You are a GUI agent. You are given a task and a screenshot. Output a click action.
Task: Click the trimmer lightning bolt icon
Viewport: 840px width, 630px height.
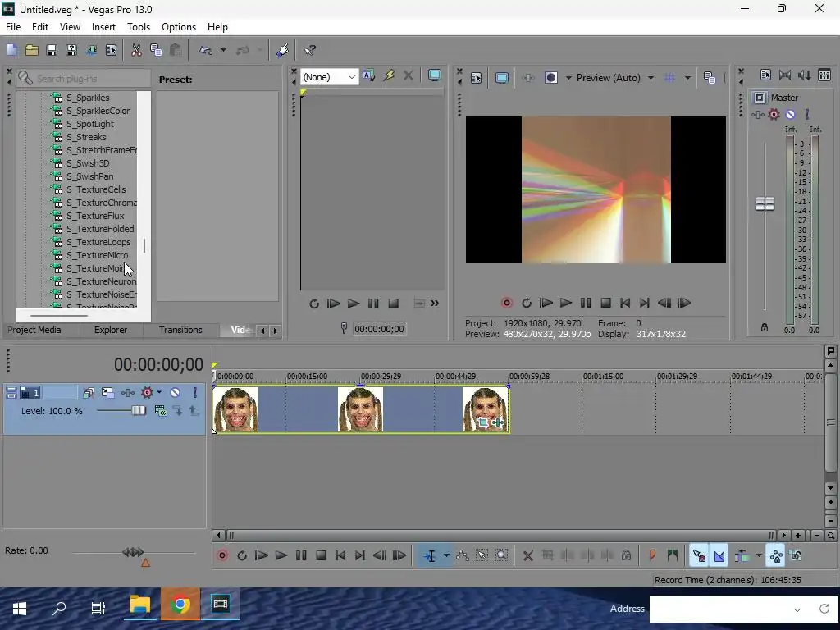point(388,75)
